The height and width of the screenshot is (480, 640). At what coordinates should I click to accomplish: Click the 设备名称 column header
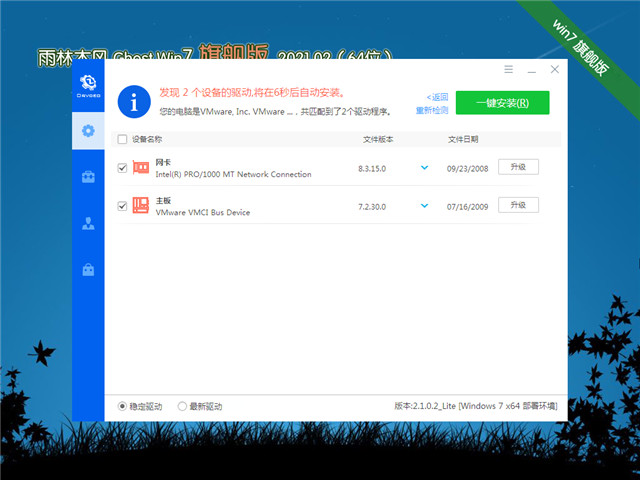click(x=147, y=140)
